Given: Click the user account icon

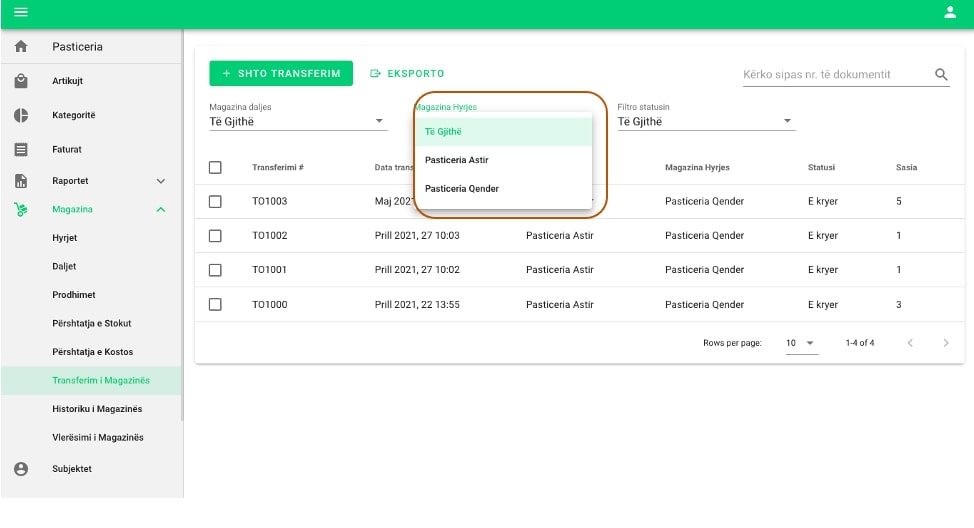Looking at the screenshot, I should (x=949, y=13).
